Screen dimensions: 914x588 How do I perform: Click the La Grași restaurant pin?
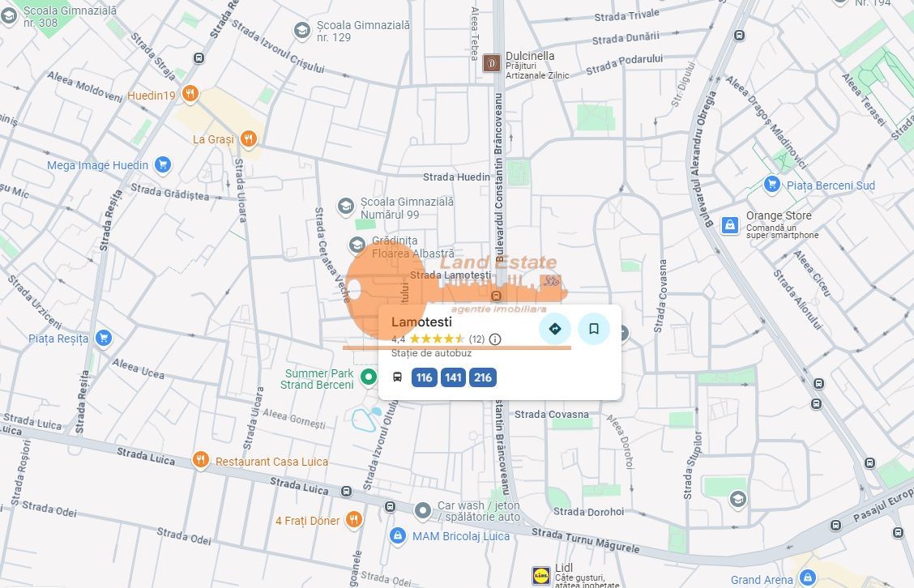248,138
